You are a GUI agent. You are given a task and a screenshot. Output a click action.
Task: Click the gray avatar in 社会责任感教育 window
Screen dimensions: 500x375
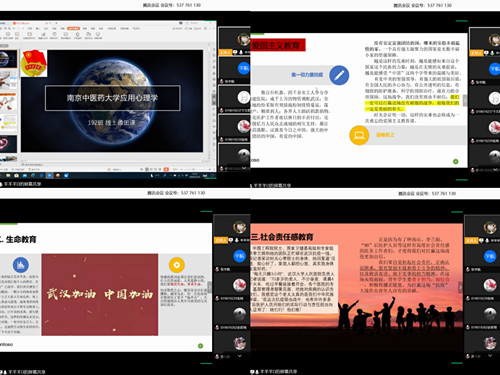click(x=490, y=314)
